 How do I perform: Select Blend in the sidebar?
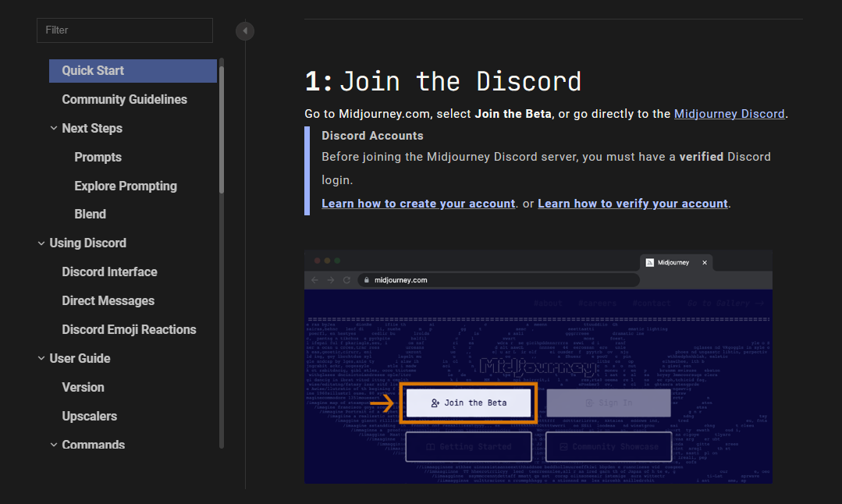coord(91,214)
